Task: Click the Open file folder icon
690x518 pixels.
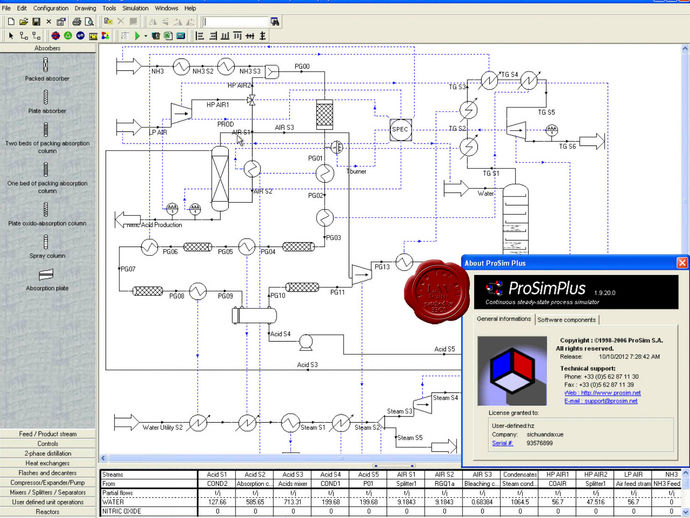Action: click(24, 22)
